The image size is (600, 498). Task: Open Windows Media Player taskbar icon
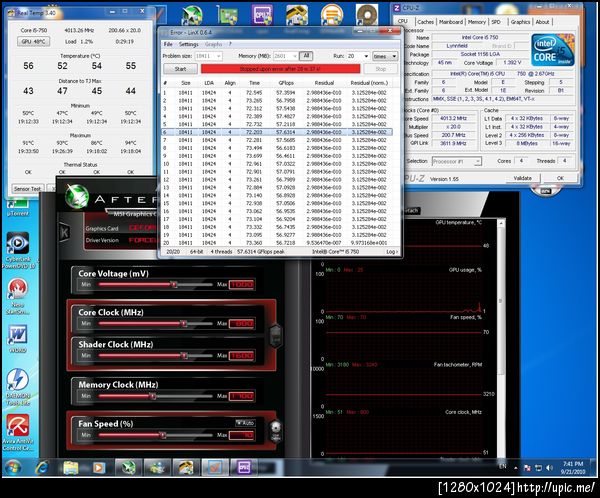(x=99, y=467)
